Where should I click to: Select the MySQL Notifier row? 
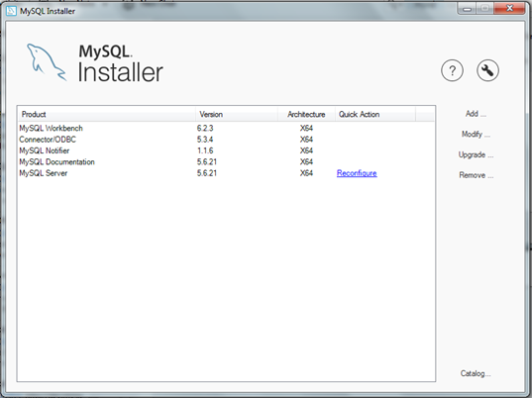tap(226, 150)
